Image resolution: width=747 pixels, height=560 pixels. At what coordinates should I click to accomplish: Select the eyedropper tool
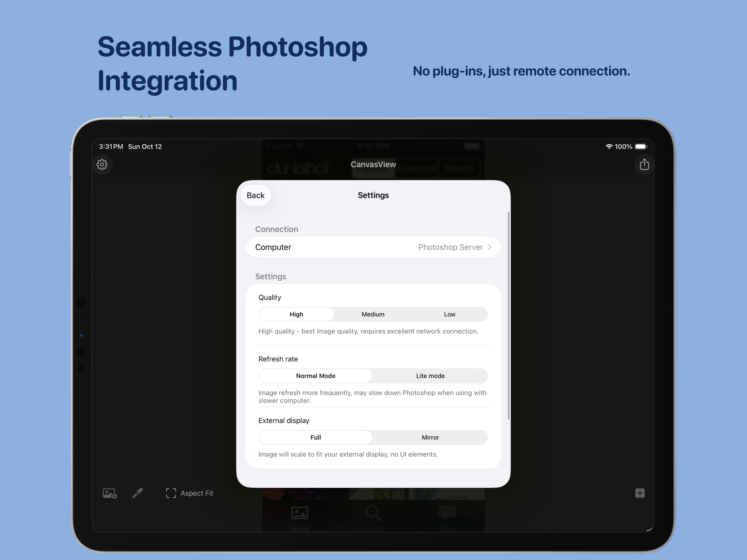pyautogui.click(x=138, y=493)
